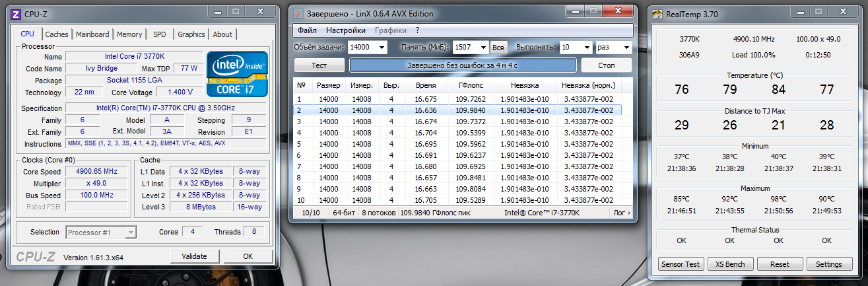The height and width of the screenshot is (286, 868).
Task: Click the Validate button in CPU-Z
Action: pos(194,256)
